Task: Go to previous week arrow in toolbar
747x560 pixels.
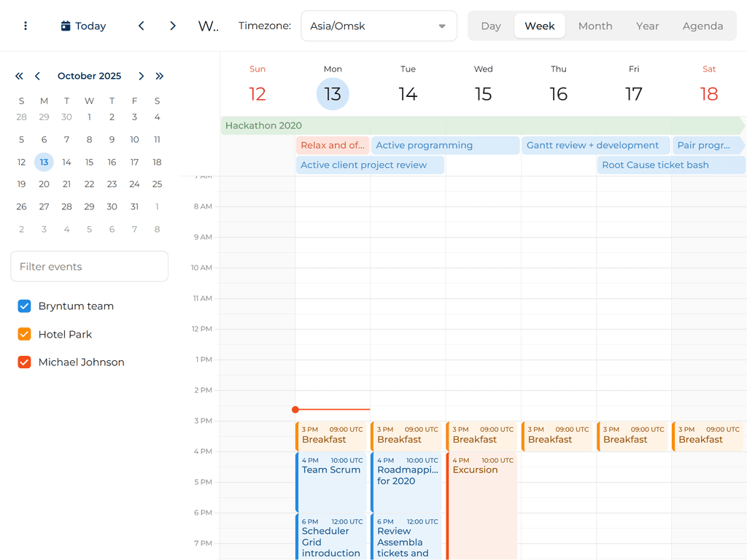Action: tap(142, 26)
